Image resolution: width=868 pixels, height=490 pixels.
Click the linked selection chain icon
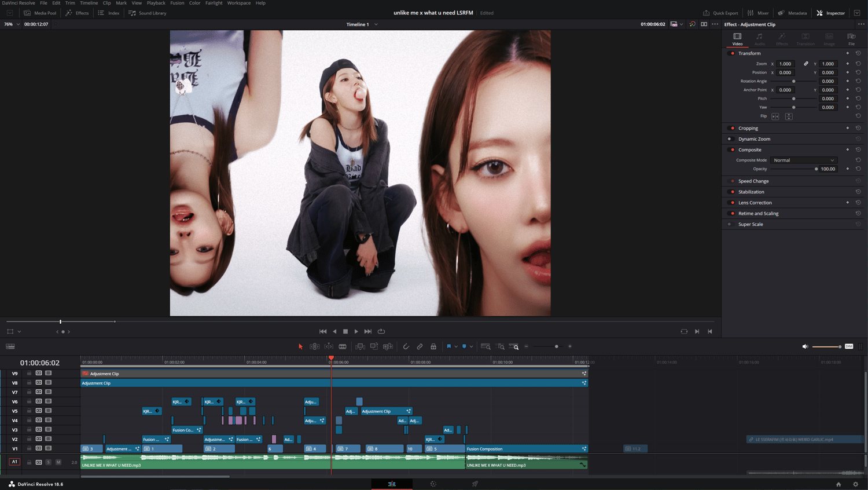(420, 346)
